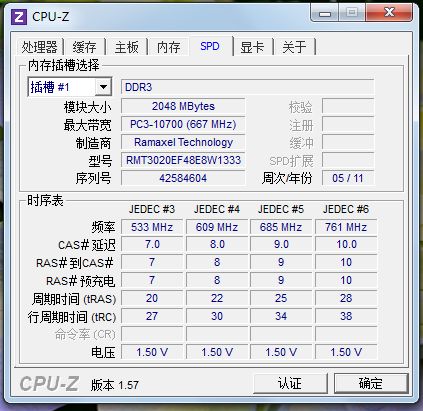
Task: Open the 关于 tab
Action: 294,47
